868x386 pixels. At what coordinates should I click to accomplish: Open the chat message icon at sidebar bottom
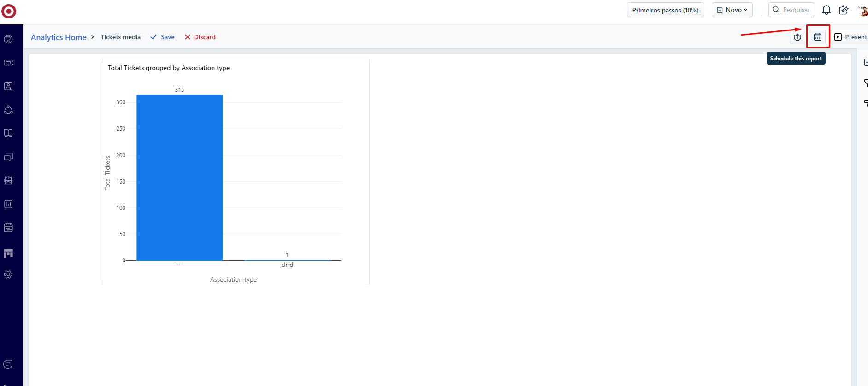[x=8, y=364]
